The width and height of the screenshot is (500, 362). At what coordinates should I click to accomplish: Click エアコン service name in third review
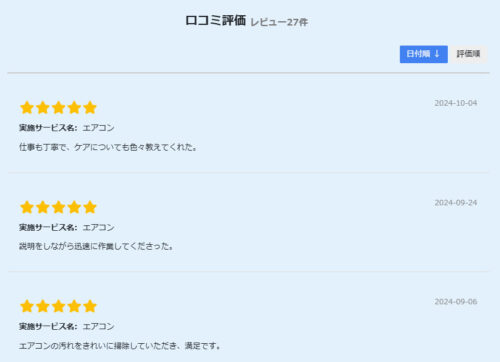click(x=98, y=326)
